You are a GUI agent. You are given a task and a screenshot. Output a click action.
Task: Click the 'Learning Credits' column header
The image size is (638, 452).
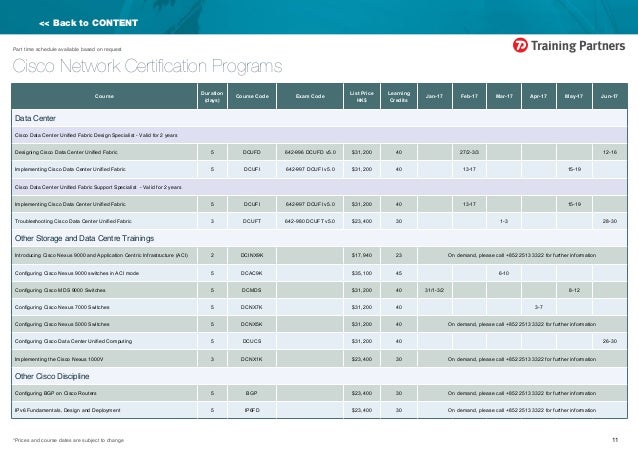(x=399, y=96)
